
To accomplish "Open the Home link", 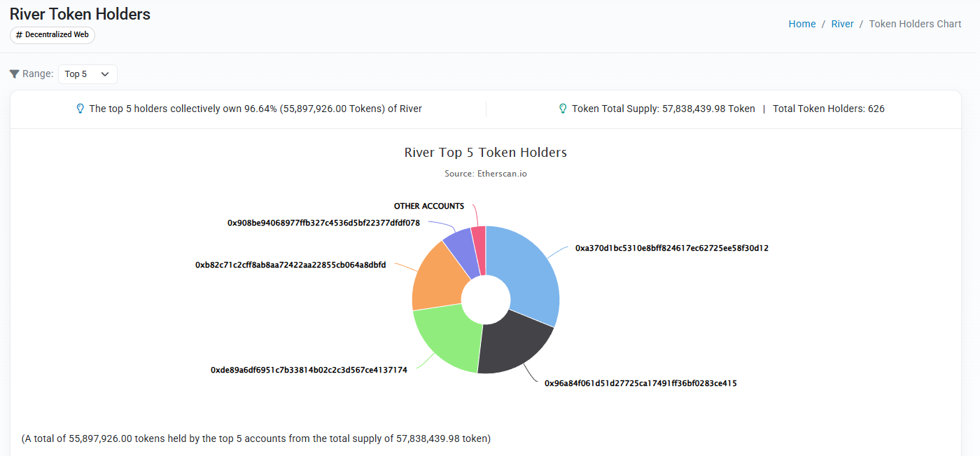I will [x=801, y=23].
